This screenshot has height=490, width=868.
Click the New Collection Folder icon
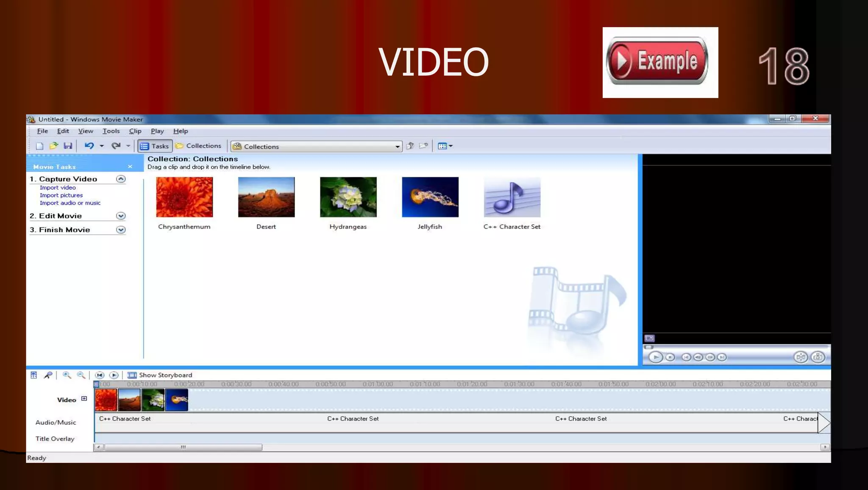point(423,146)
